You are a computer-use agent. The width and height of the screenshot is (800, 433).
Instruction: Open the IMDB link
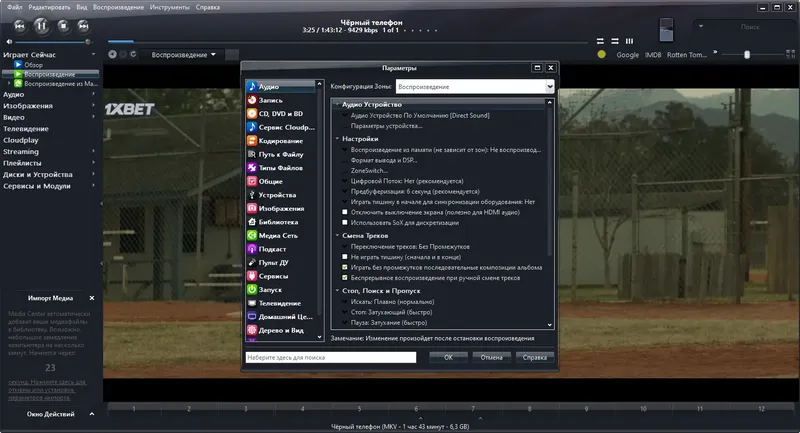coord(653,55)
